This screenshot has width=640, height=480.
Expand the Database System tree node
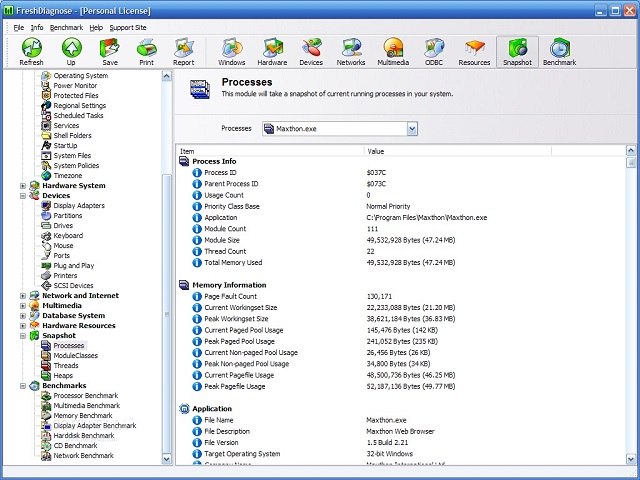(23, 316)
